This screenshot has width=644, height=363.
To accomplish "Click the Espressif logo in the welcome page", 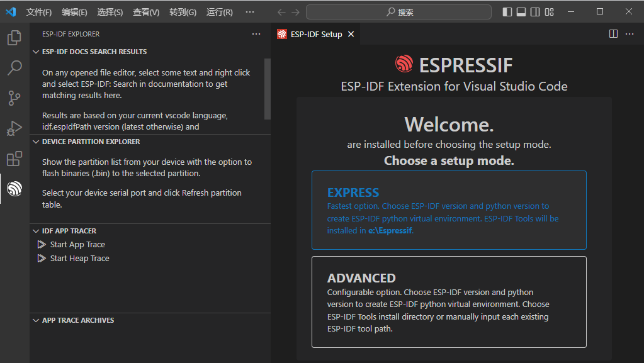I will coord(404,64).
